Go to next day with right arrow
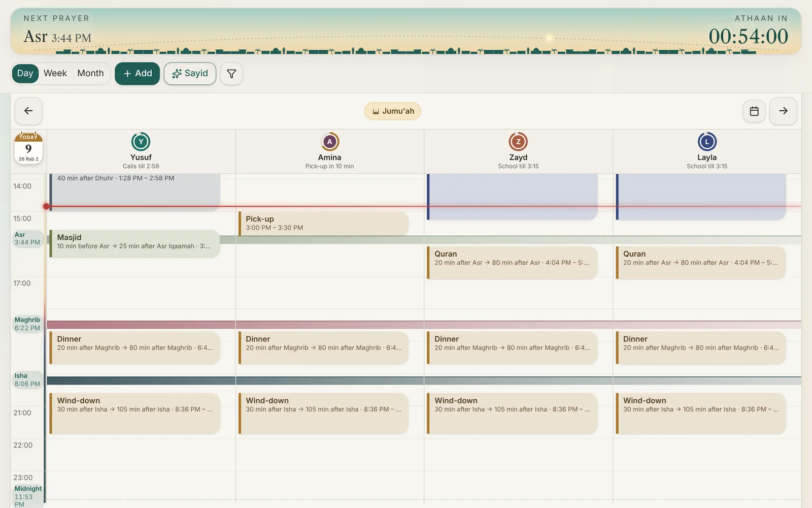This screenshot has width=812, height=508. point(783,111)
